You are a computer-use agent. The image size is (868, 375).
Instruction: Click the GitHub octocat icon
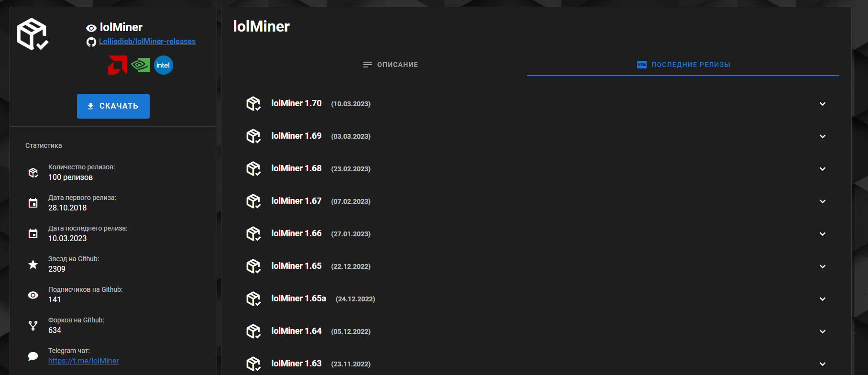[91, 42]
